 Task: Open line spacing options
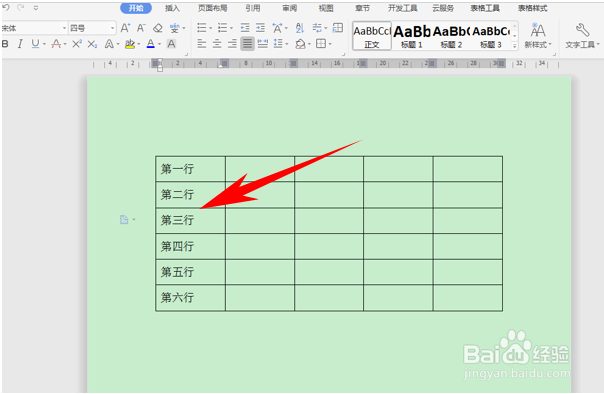(278, 44)
